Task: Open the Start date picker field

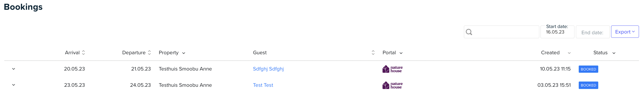Action: pos(557,32)
